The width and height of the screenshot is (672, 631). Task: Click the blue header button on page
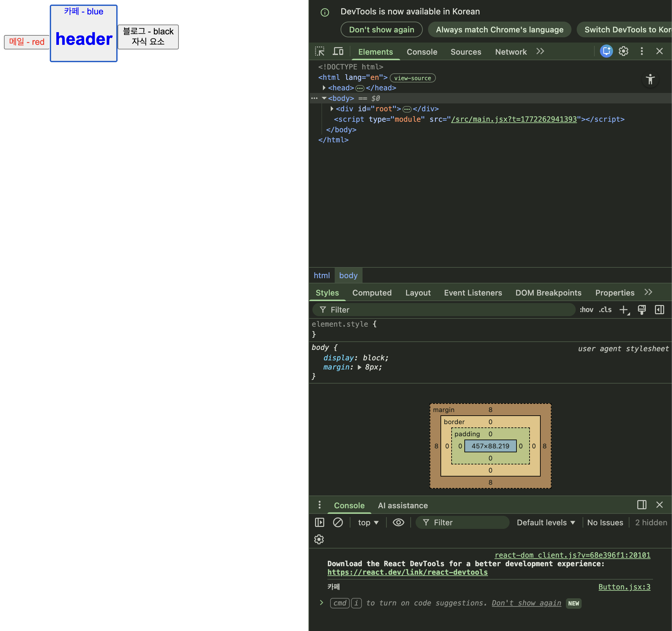click(x=84, y=33)
